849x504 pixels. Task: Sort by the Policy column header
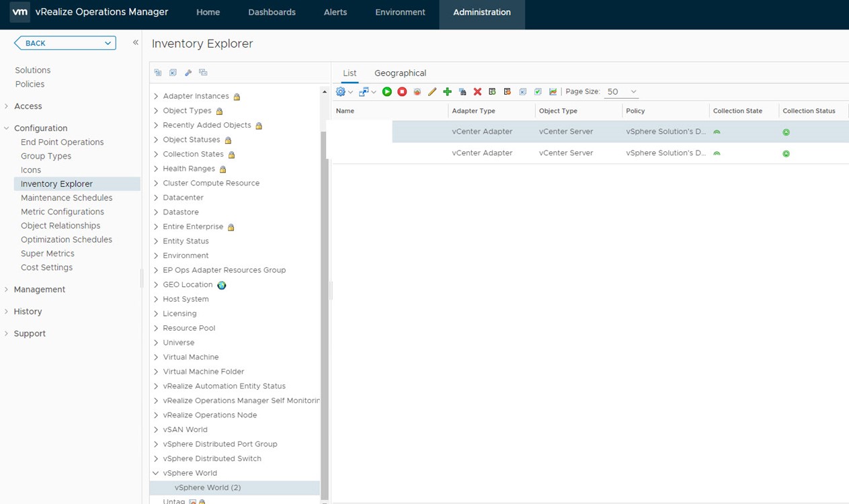pos(635,111)
